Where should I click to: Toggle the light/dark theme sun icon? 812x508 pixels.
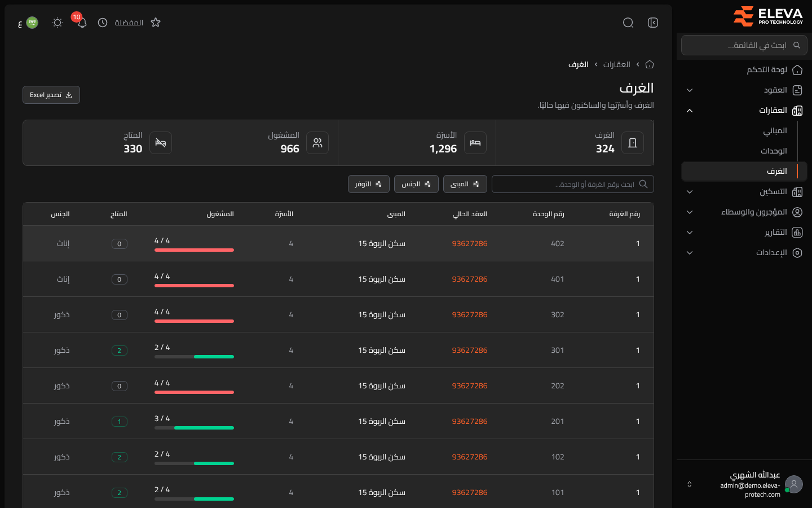[x=58, y=23]
